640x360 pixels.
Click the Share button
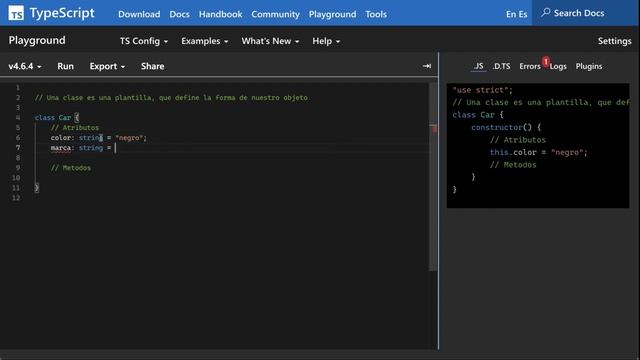[x=152, y=66]
